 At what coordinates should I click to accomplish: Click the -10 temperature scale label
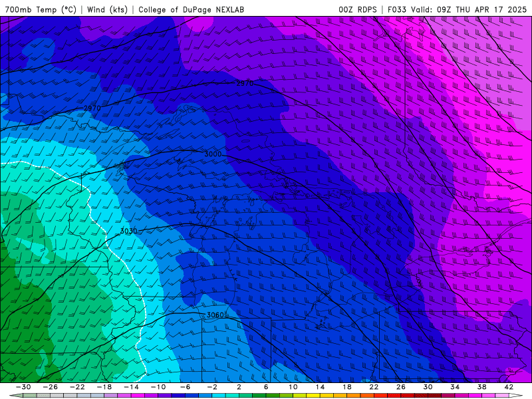point(158,387)
